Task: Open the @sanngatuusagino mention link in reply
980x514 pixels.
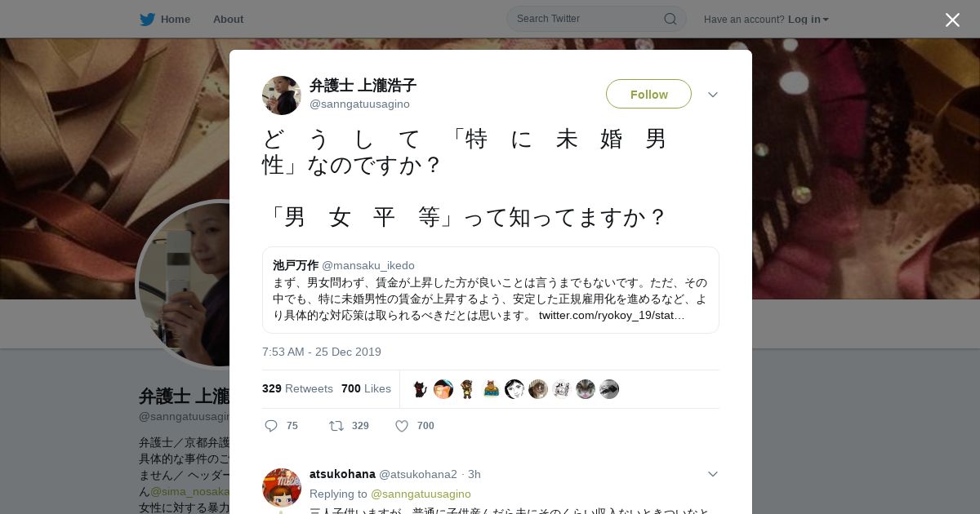Action: 421,494
